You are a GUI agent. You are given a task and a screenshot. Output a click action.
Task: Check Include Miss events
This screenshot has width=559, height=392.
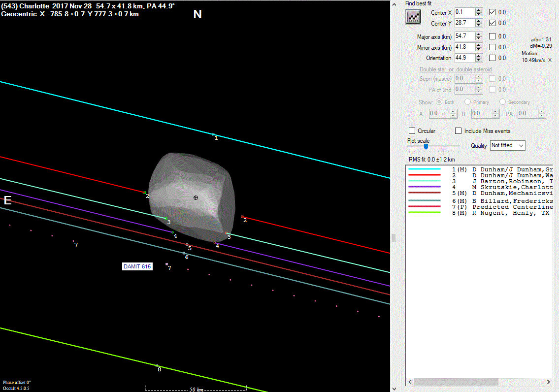[x=459, y=131]
